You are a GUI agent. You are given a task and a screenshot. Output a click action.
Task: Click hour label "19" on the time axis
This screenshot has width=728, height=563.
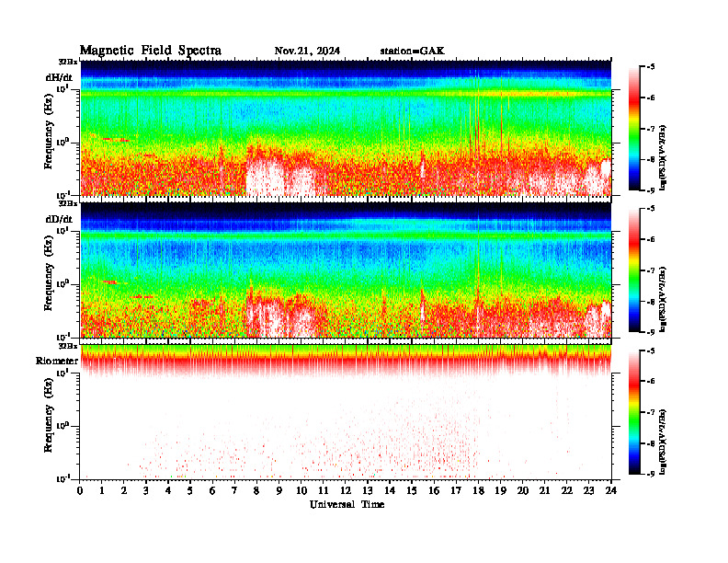(500, 491)
